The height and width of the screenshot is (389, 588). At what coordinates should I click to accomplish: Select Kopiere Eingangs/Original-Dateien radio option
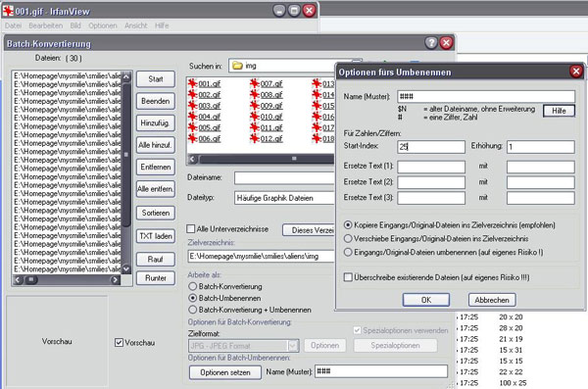click(x=348, y=224)
